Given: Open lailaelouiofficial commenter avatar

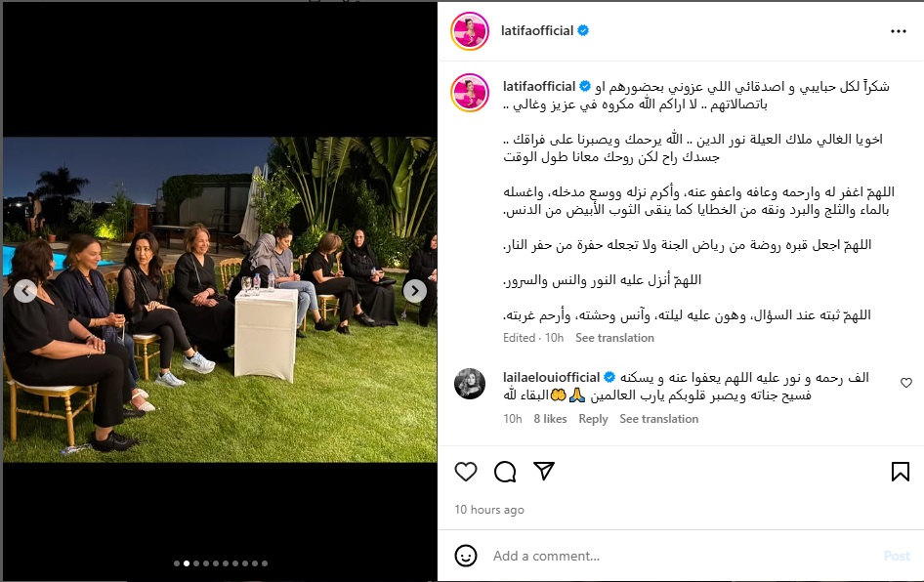Looking at the screenshot, I should coord(470,384).
